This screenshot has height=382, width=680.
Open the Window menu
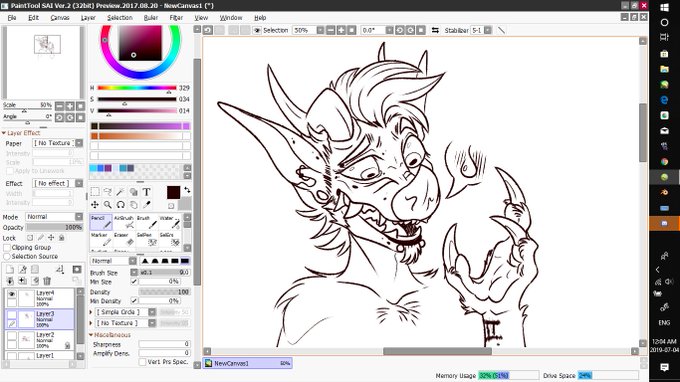click(x=231, y=18)
